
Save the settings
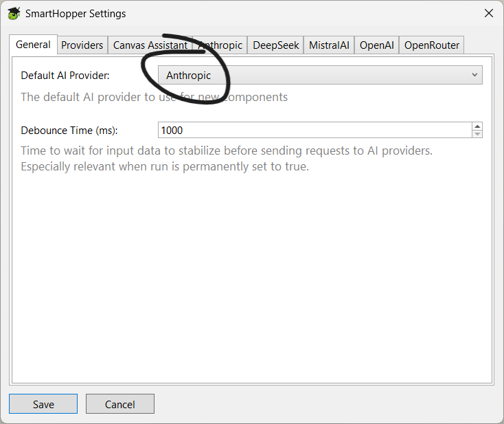pos(43,404)
